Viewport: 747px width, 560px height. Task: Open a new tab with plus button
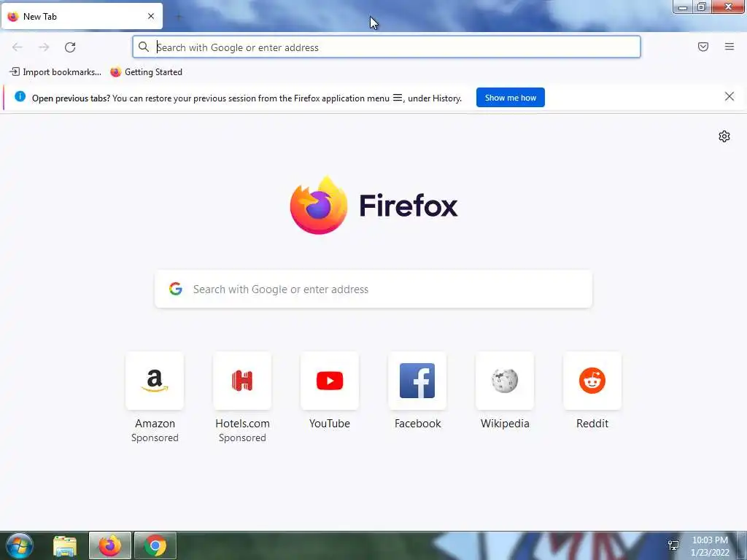pyautogui.click(x=179, y=17)
